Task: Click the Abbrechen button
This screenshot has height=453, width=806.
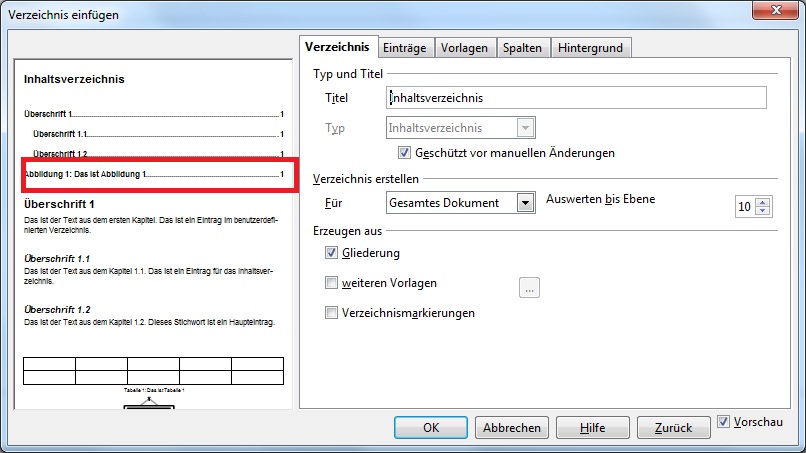Action: pos(511,427)
